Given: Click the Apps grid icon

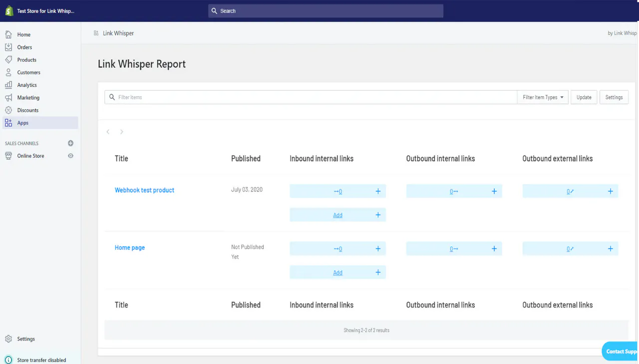Looking at the screenshot, I should tap(8, 123).
